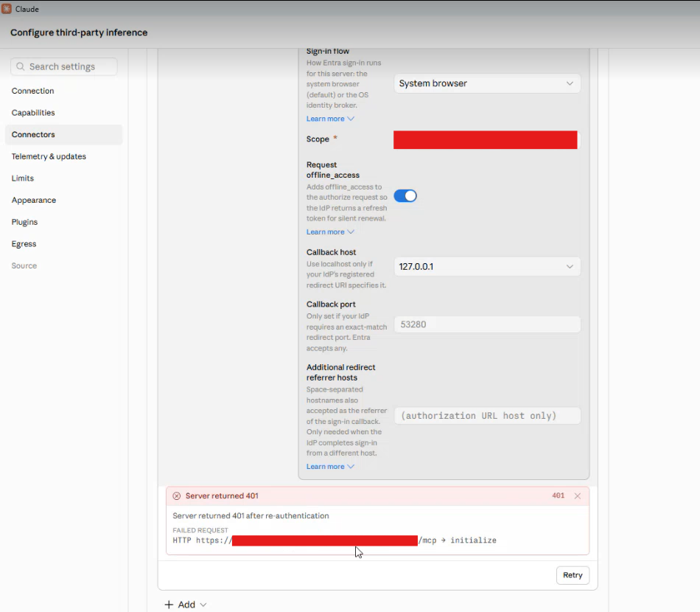700x612 pixels.
Task: Expand Learn more under Sign-in flow
Action: [x=330, y=119]
